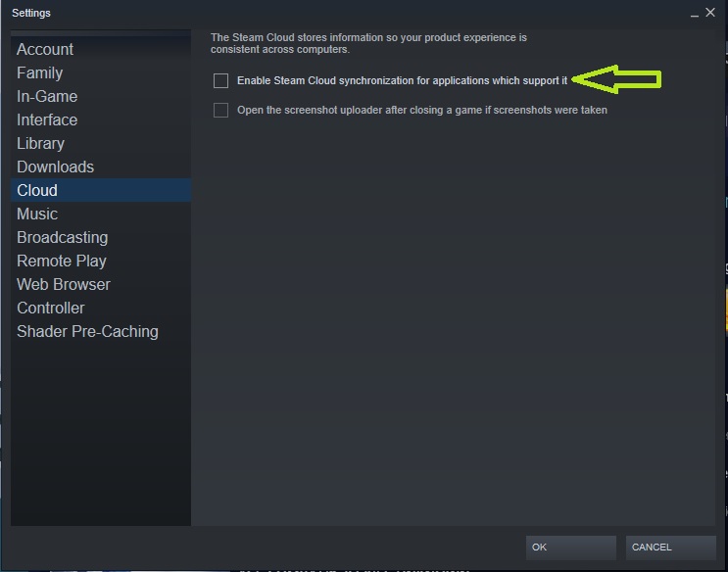Open Interface settings section
728x572 pixels.
coord(47,119)
